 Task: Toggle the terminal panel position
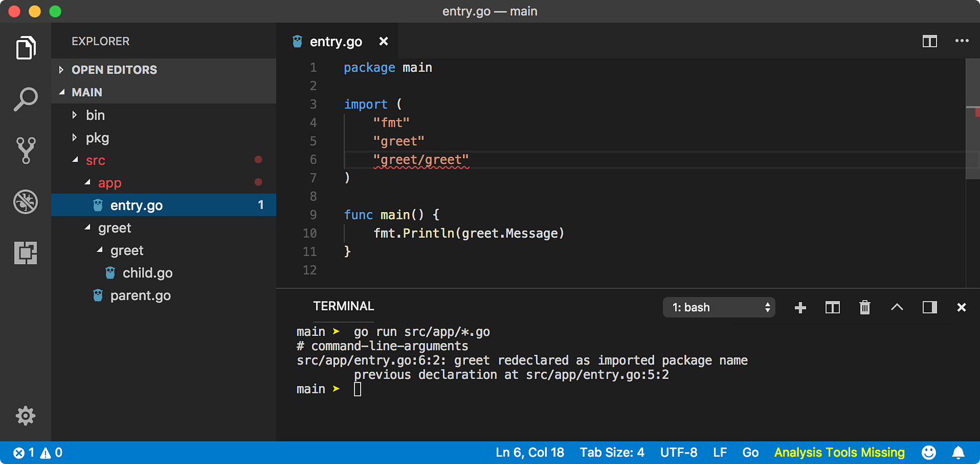930,307
